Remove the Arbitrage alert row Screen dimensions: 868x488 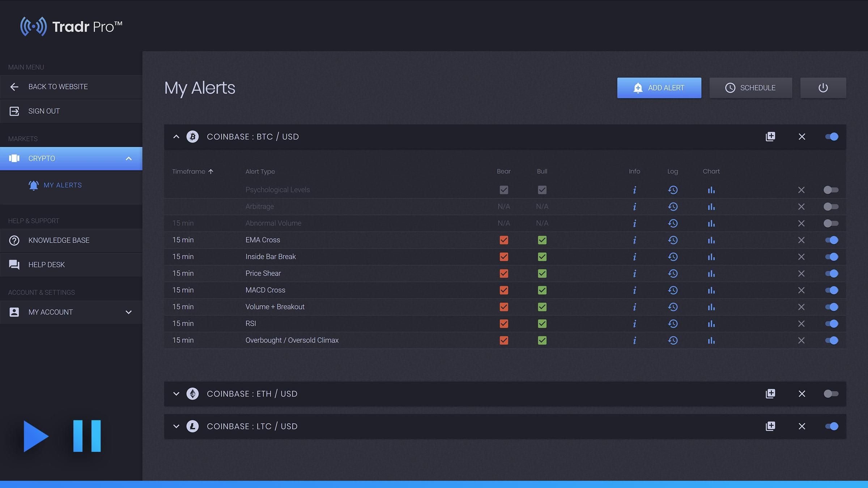coord(801,206)
